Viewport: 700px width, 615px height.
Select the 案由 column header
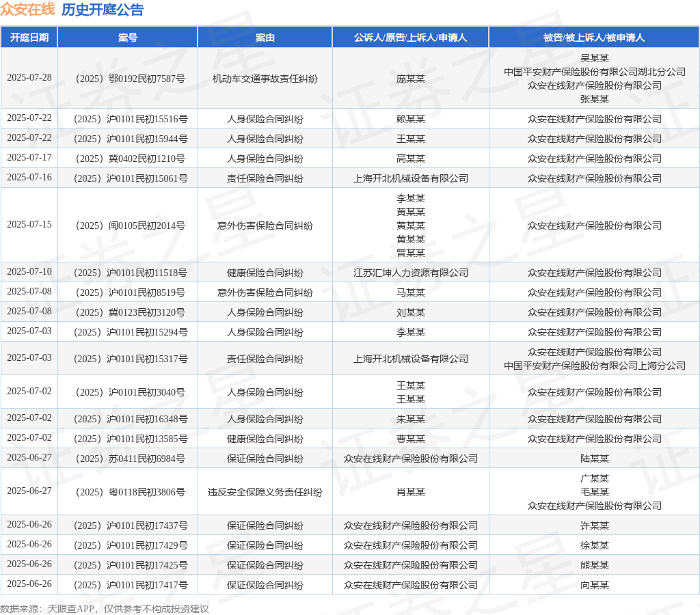tap(265, 38)
